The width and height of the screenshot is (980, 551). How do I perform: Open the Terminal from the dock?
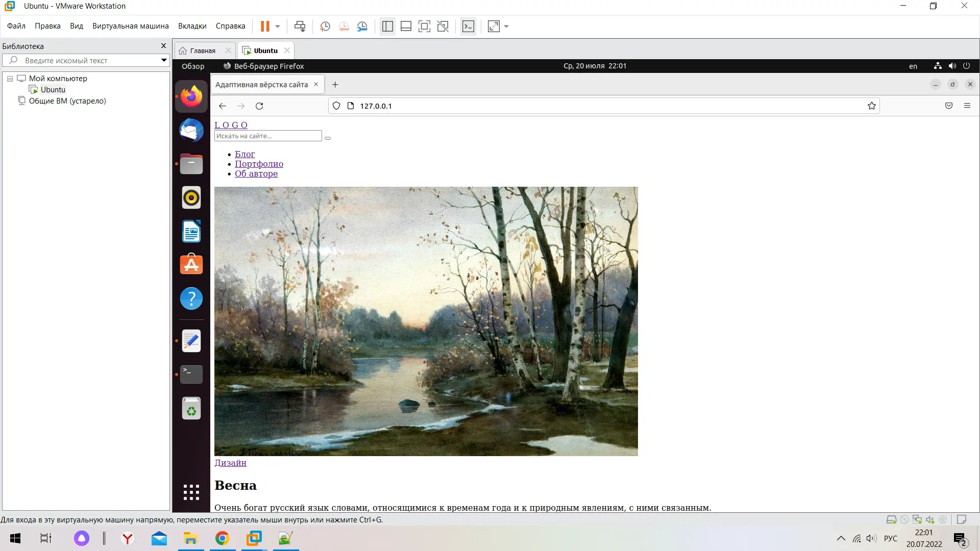[191, 374]
